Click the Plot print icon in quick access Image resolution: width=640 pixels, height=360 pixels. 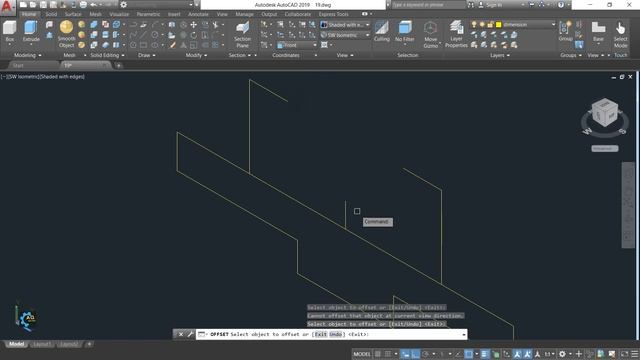[83, 5]
